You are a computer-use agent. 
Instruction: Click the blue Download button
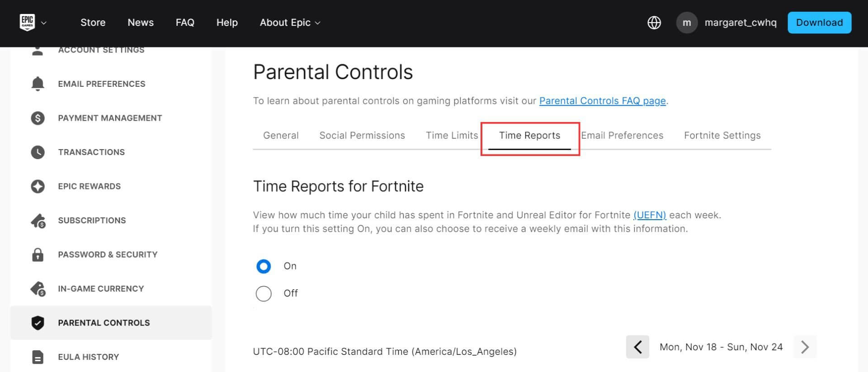tap(819, 23)
